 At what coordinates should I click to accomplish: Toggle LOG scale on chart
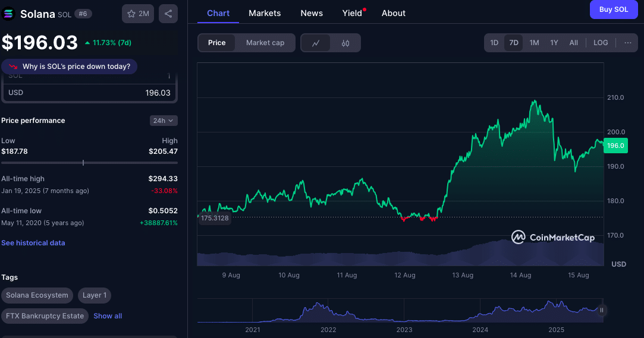(601, 43)
